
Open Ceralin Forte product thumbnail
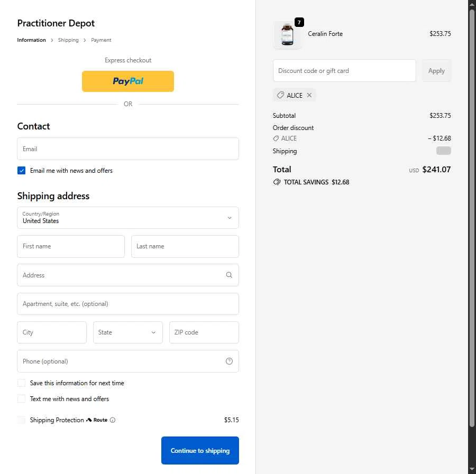[x=287, y=35]
